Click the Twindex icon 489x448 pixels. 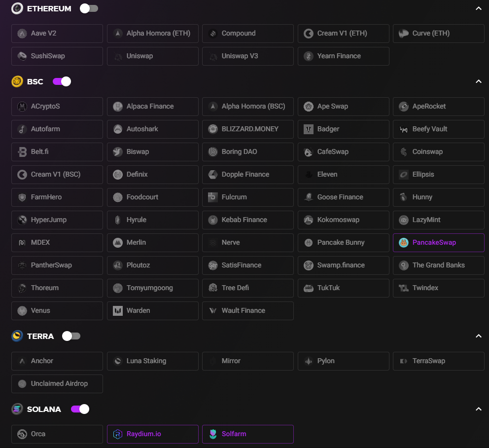tap(404, 288)
